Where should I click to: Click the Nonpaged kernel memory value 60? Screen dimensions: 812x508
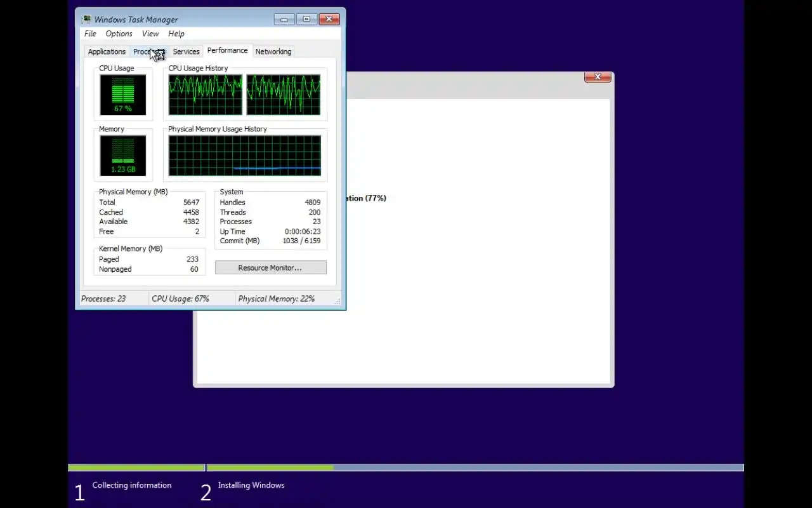coord(194,269)
